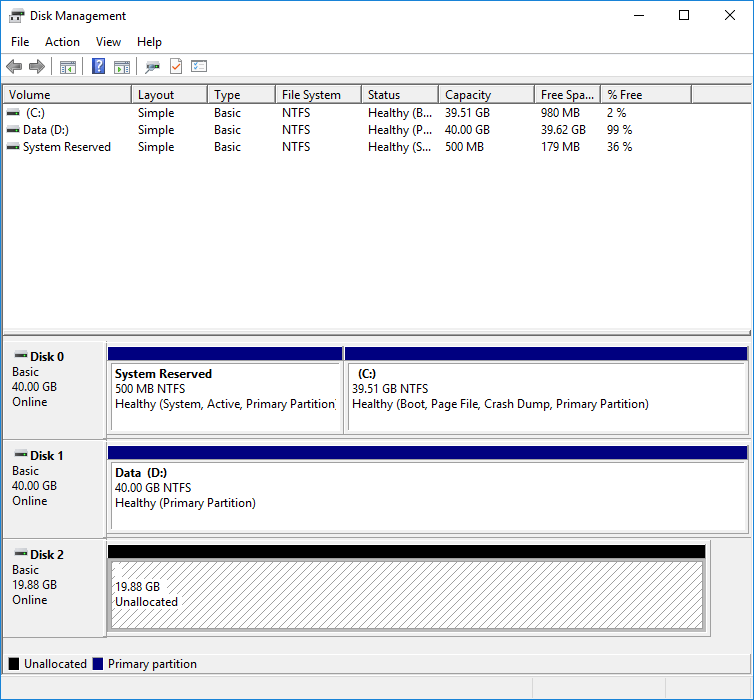Click the Healthy (P... status cell
The height and width of the screenshot is (700, 754).
(x=400, y=130)
